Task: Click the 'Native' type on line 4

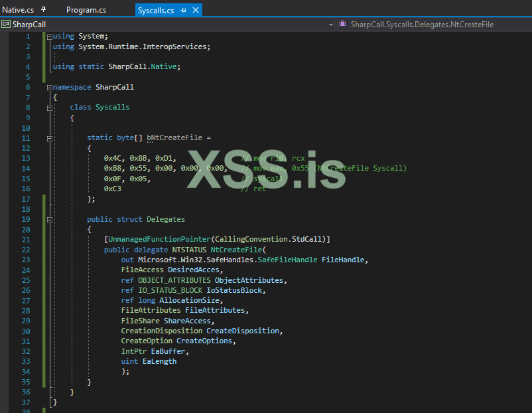Action: [x=164, y=66]
